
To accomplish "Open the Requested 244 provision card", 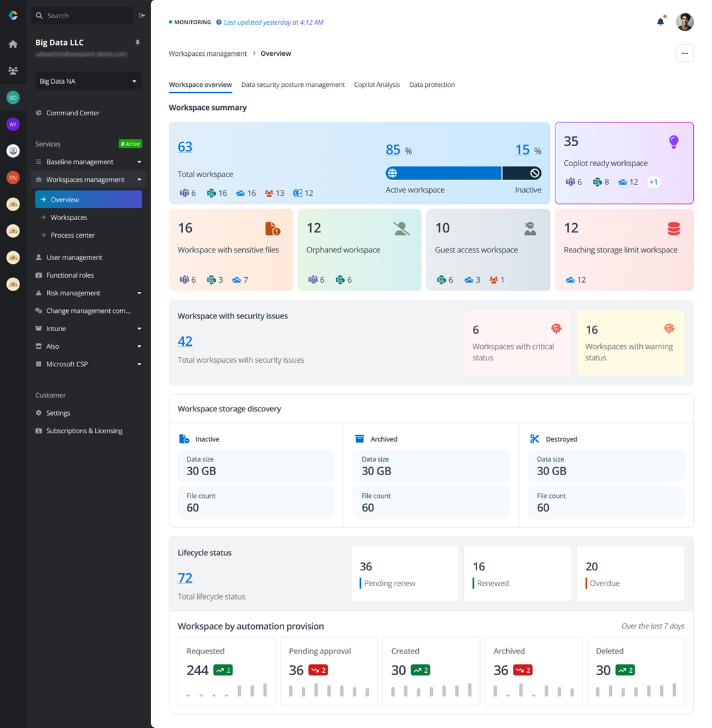I will (x=226, y=671).
